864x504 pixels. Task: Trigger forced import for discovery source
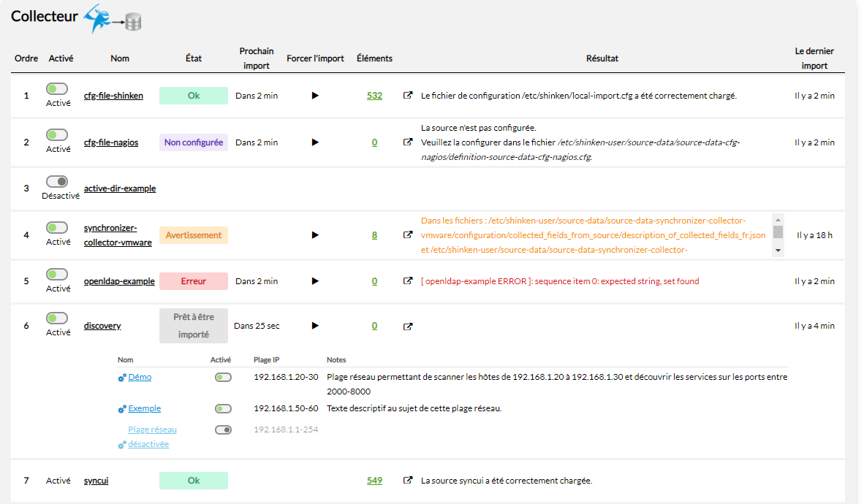315,326
